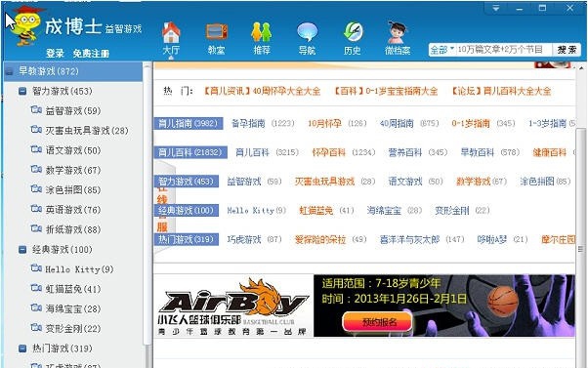
Task: Click folder icon beside 英语游戏(76)
Action: 36,209
